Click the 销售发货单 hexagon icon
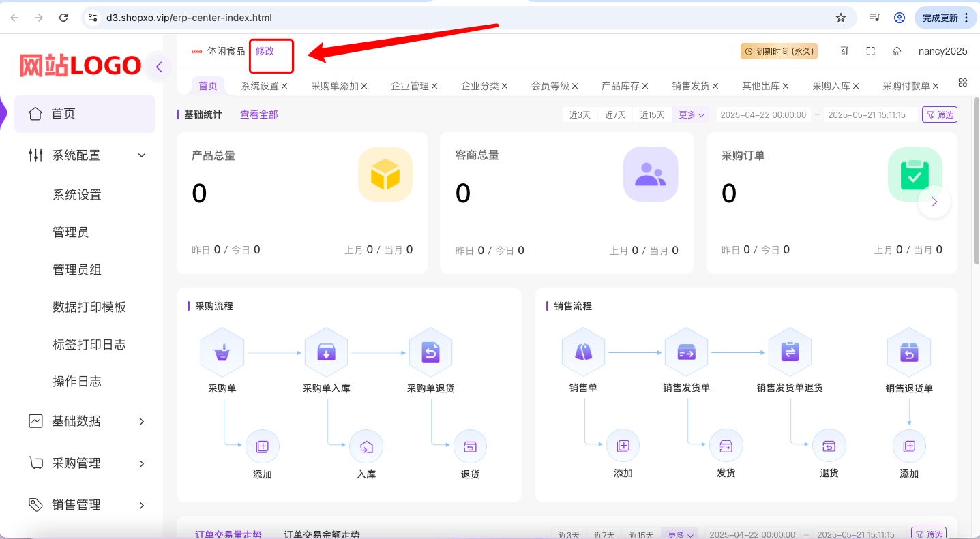 [x=687, y=352]
